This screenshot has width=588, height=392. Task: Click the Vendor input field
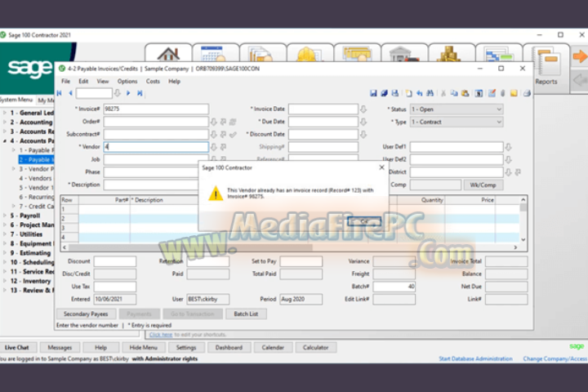pyautogui.click(x=156, y=147)
